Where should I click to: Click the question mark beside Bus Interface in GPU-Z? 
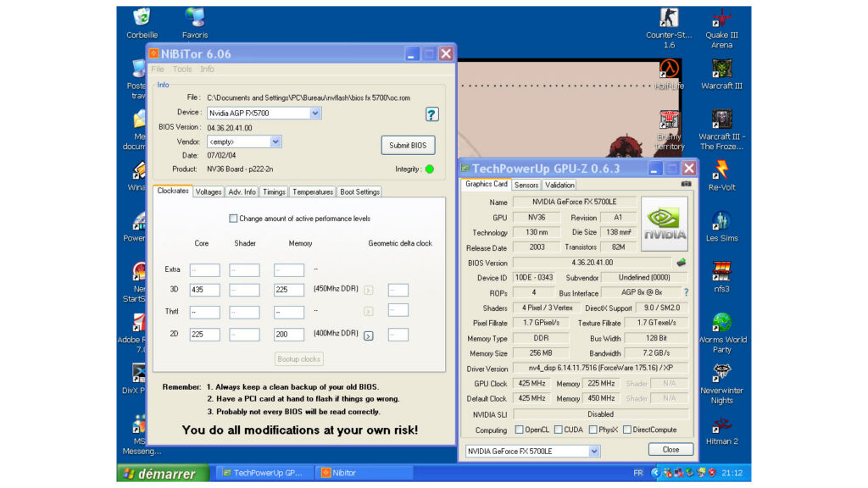click(685, 292)
